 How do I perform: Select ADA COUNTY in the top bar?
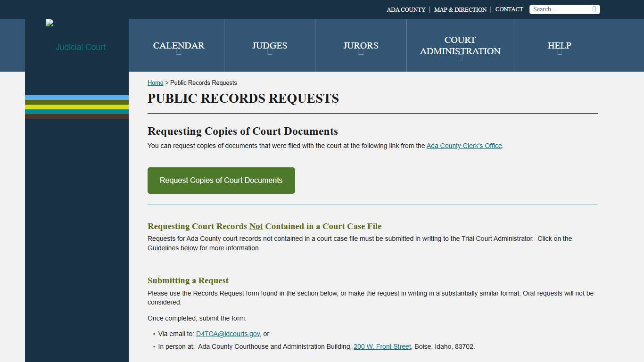[x=405, y=9]
